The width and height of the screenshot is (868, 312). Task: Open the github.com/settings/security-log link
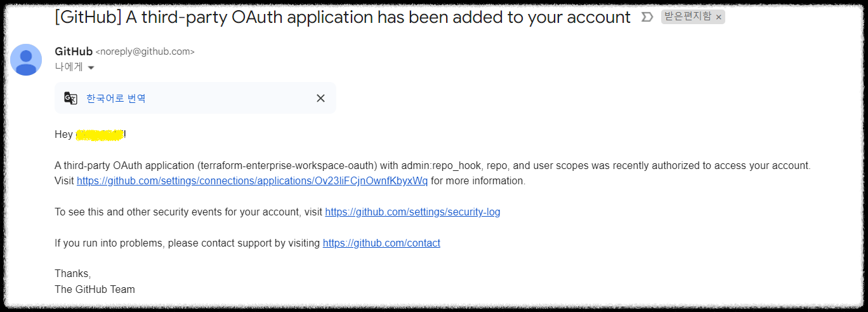[412, 212]
